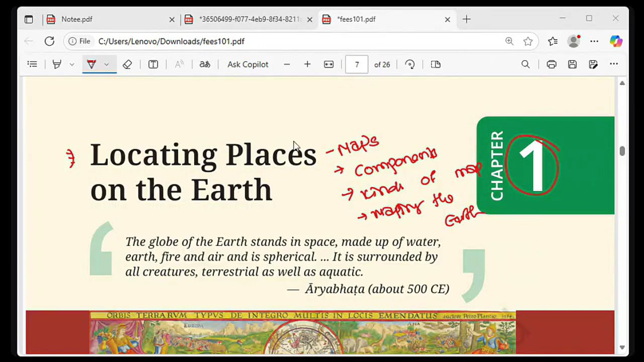644x362 pixels.
Task: Click the Orbis Terrarum map image
Action: [x=303, y=332]
